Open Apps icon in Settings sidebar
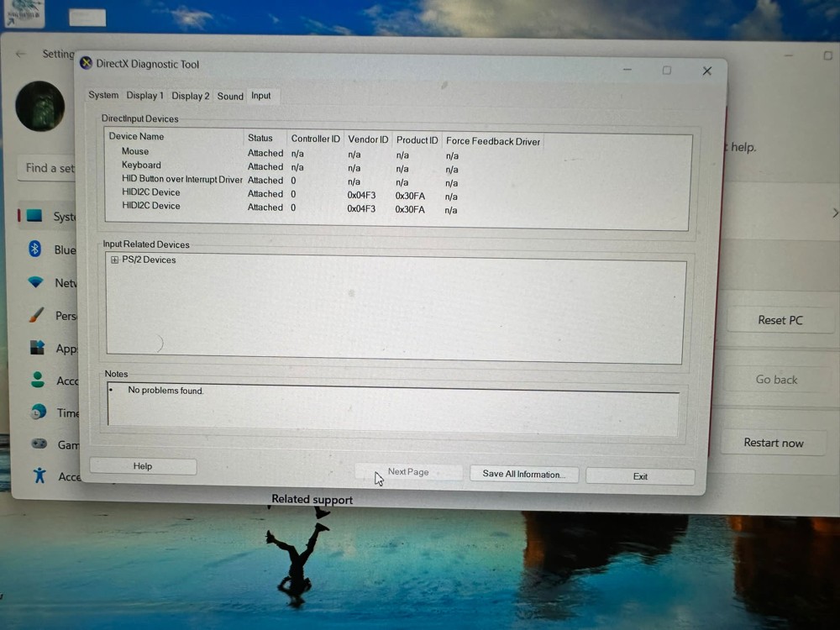Image resolution: width=840 pixels, height=630 pixels. [37, 347]
